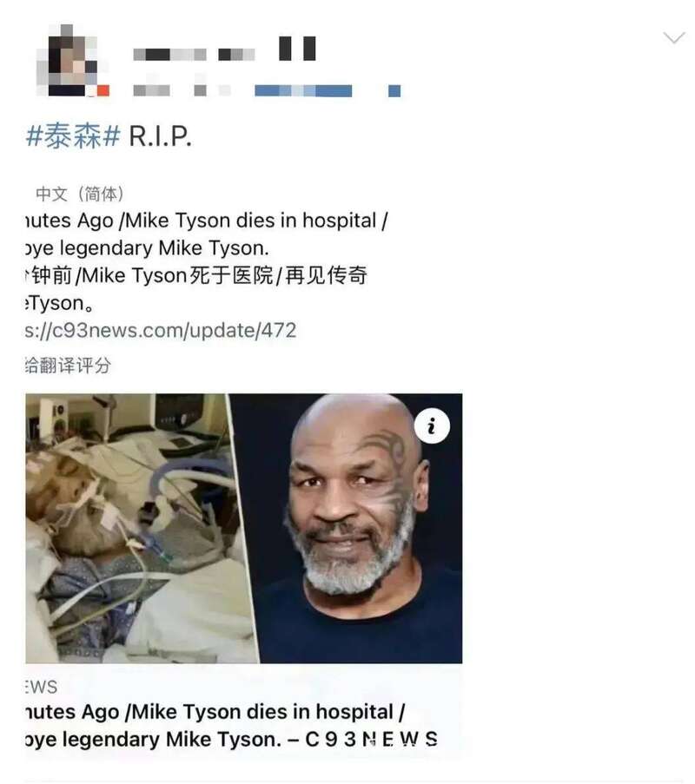Viewport: 695px width, 784px height.
Task: Click the info "i" icon on the image
Action: [432, 426]
